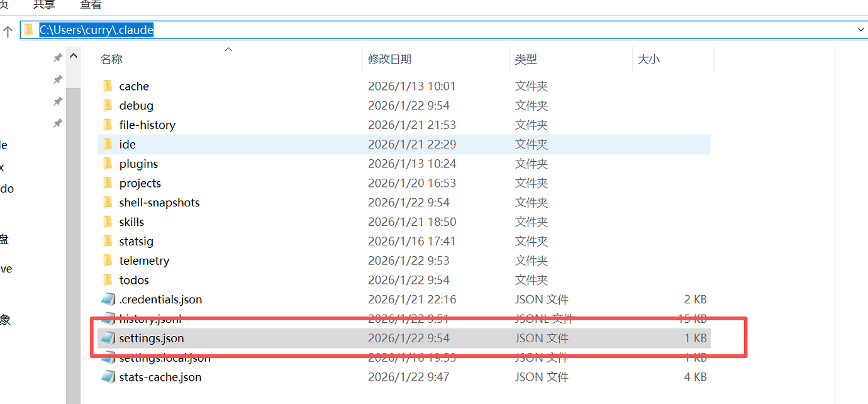Click the 1 KB size of settings.json
The image size is (868, 404).
coord(696,338)
